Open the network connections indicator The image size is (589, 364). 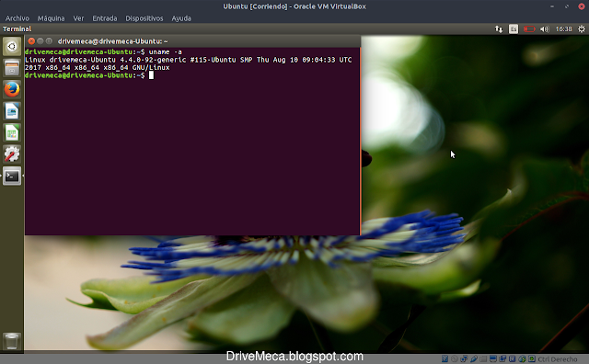(x=499, y=28)
